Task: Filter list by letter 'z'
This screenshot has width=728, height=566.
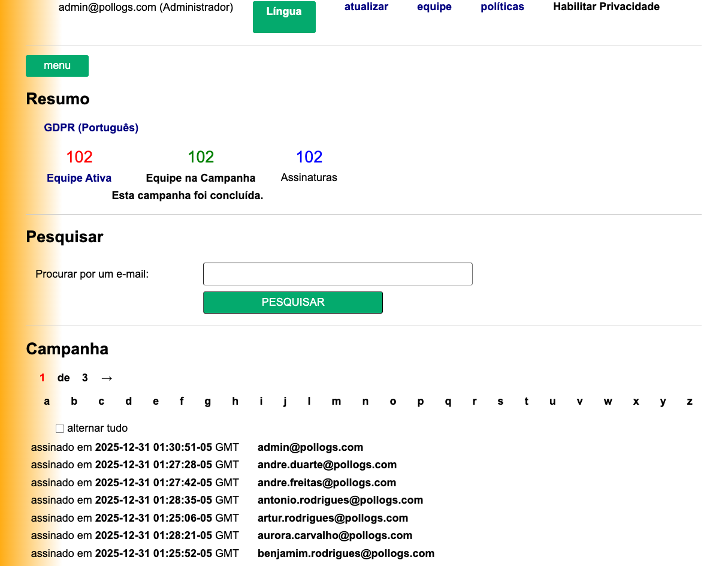Action: point(690,402)
